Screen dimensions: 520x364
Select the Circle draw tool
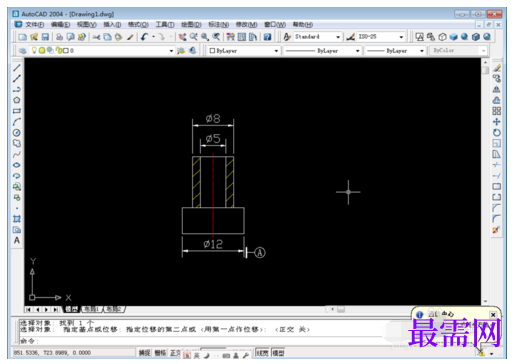coord(17,133)
